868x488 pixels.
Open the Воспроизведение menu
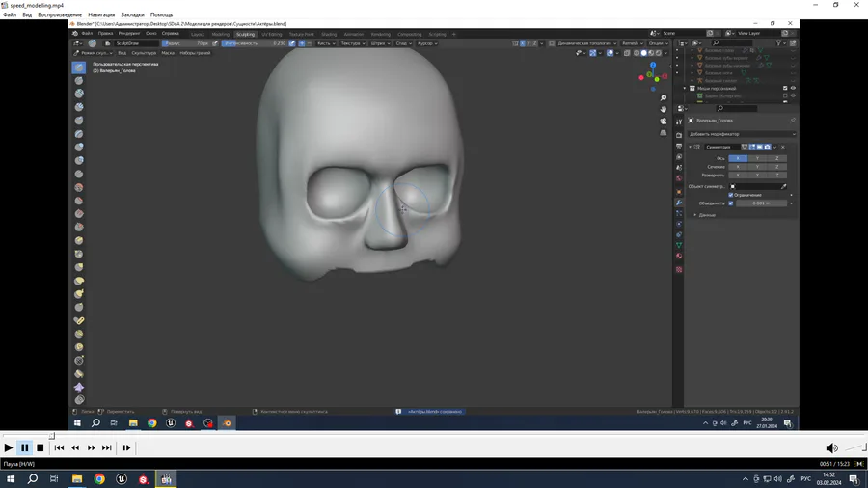60,15
